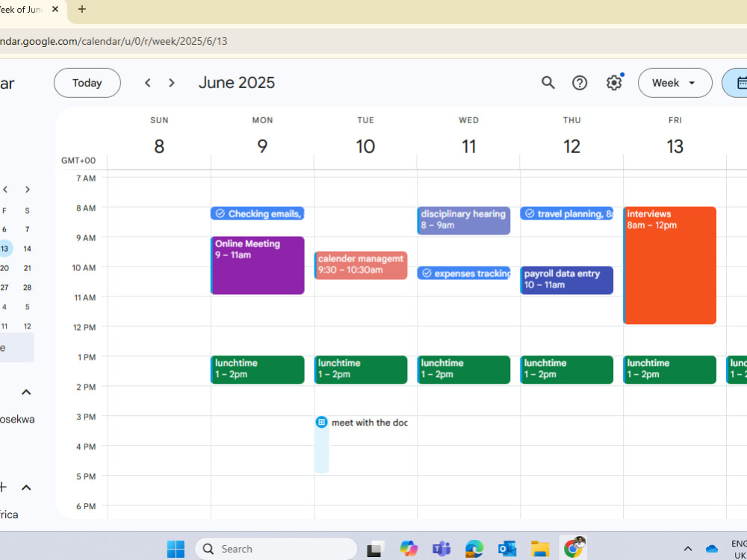747x560 pixels.
Task: Select Friday 13 day header
Action: (675, 146)
